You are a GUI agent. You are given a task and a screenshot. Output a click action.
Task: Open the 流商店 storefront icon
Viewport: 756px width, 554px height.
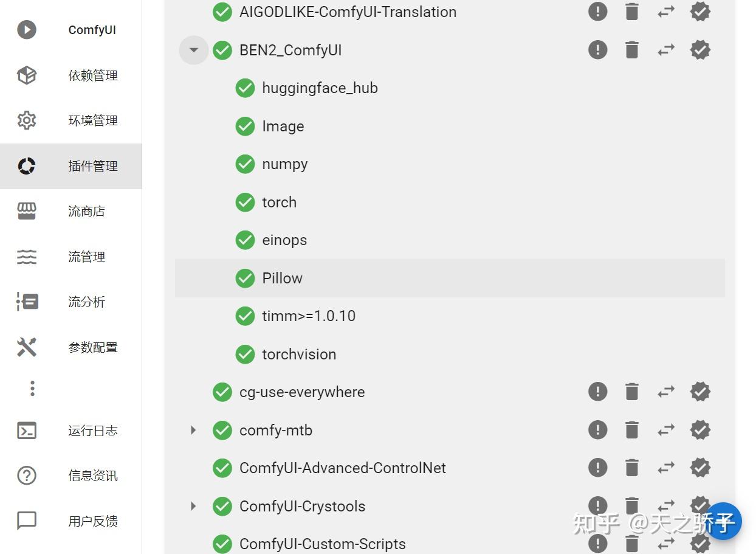coord(27,211)
